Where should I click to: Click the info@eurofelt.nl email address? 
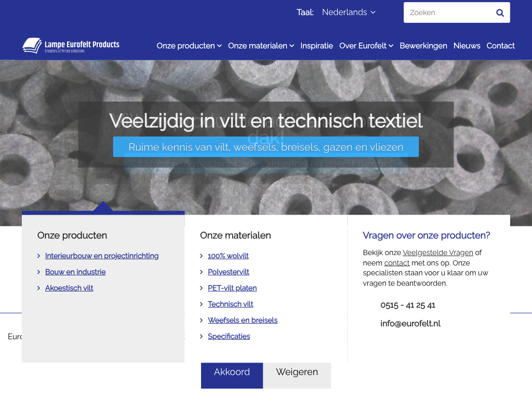point(410,324)
